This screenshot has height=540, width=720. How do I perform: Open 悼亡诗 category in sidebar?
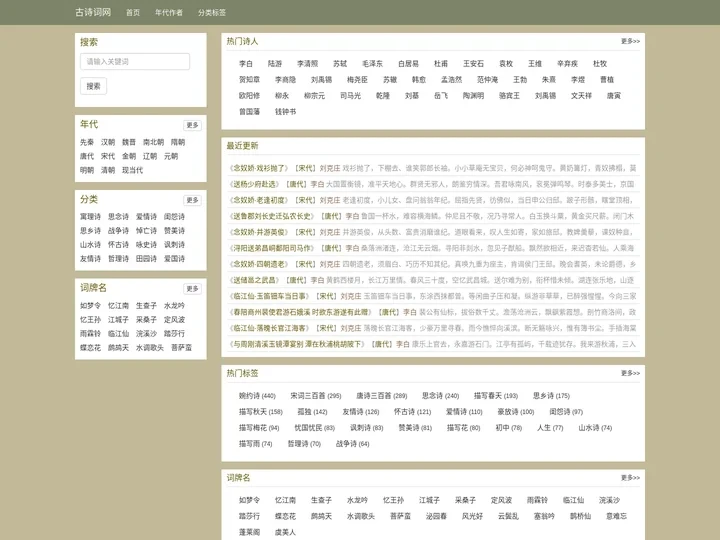146,231
